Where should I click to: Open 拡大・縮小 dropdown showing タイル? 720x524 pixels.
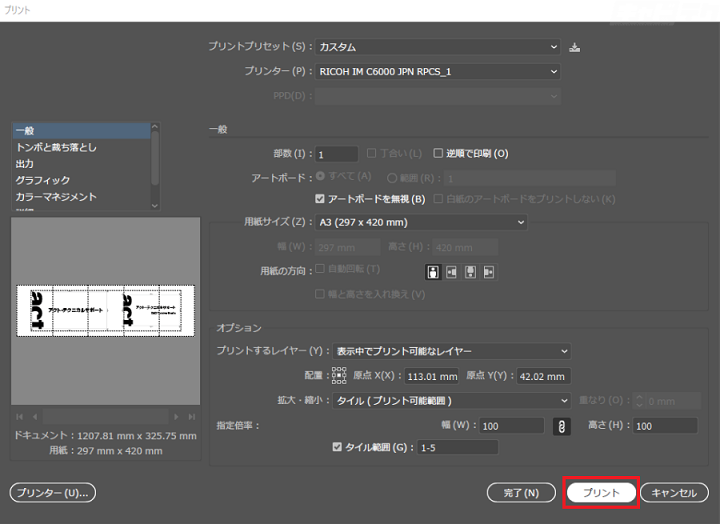tap(451, 401)
